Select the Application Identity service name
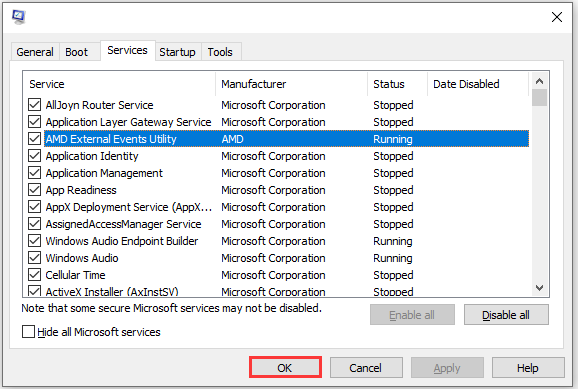This screenshot has height=389, width=578. [92, 156]
